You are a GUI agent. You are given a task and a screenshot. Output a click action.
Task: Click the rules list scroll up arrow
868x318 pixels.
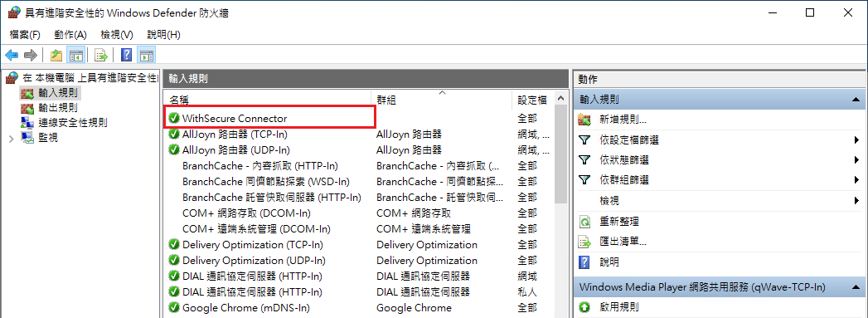point(560,99)
